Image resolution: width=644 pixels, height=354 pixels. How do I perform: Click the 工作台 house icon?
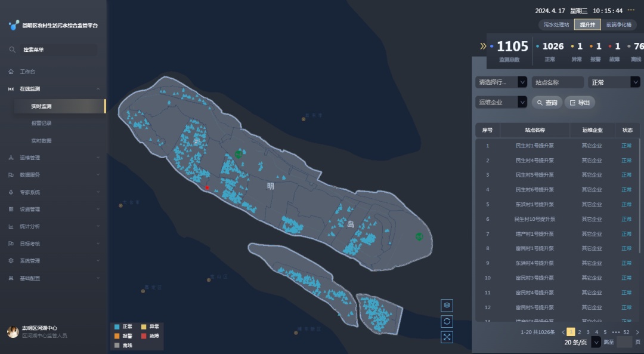[x=11, y=72]
